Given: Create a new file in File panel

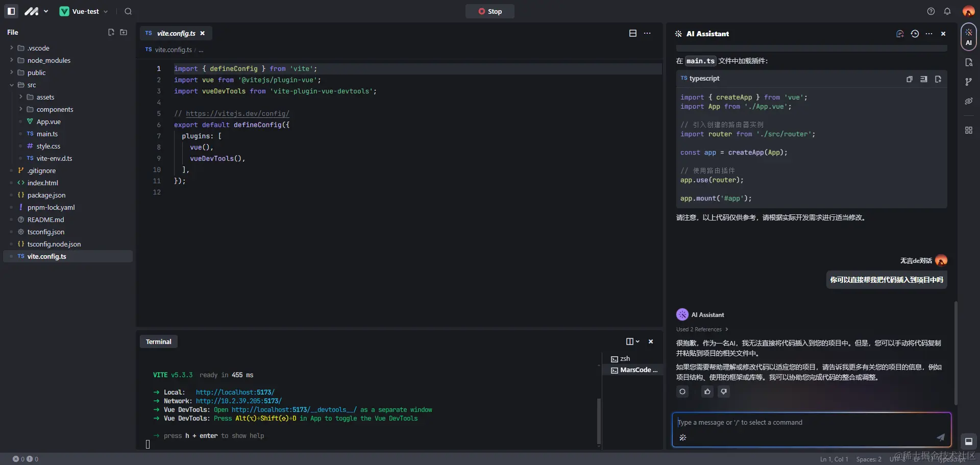Looking at the screenshot, I should tap(111, 32).
